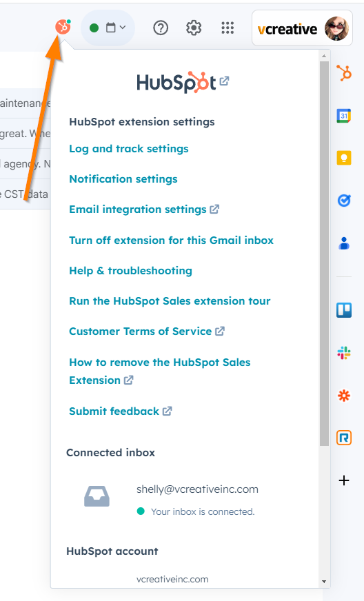Open Notification settings link

[123, 179]
